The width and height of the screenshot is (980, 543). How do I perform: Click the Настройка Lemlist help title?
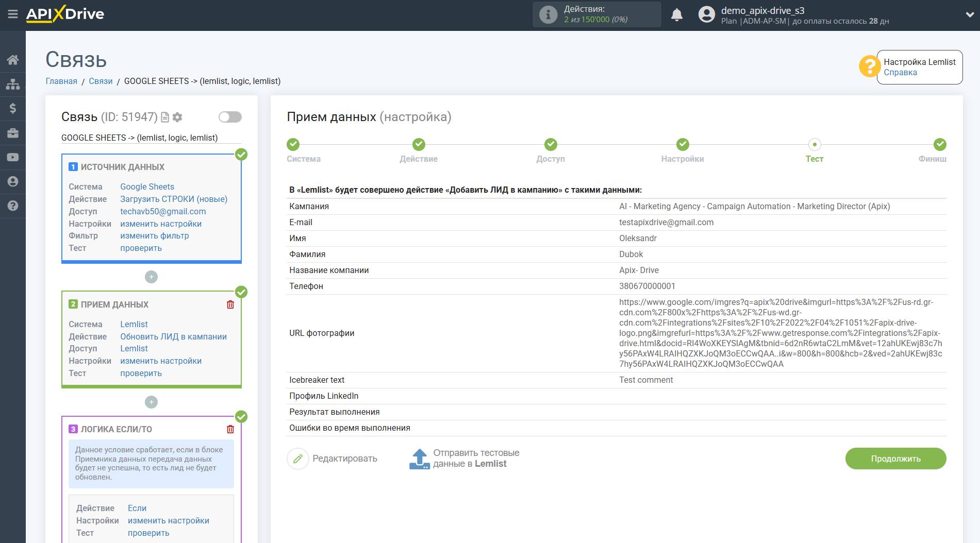tap(919, 62)
